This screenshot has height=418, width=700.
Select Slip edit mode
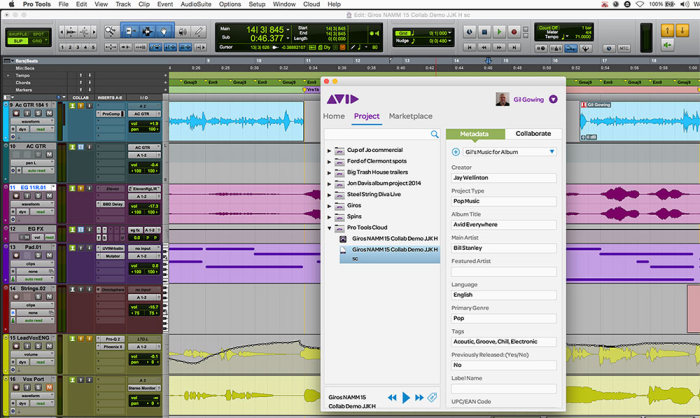coord(18,41)
